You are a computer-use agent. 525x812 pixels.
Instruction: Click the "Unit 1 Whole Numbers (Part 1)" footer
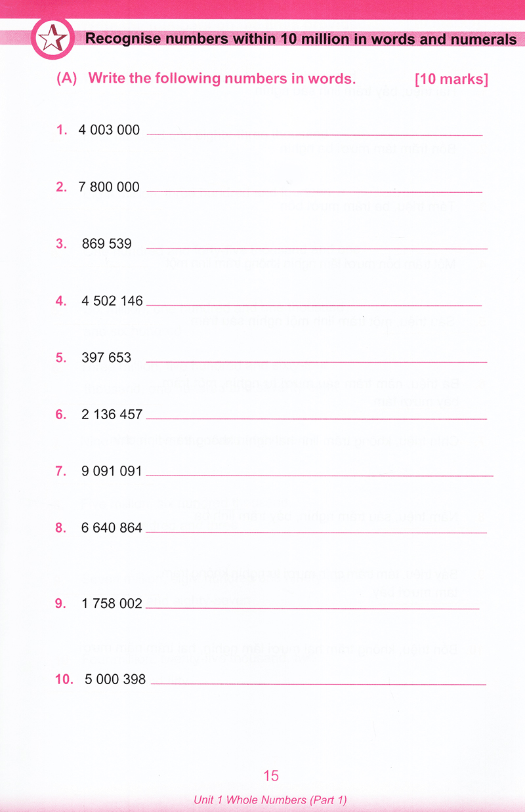[270, 800]
